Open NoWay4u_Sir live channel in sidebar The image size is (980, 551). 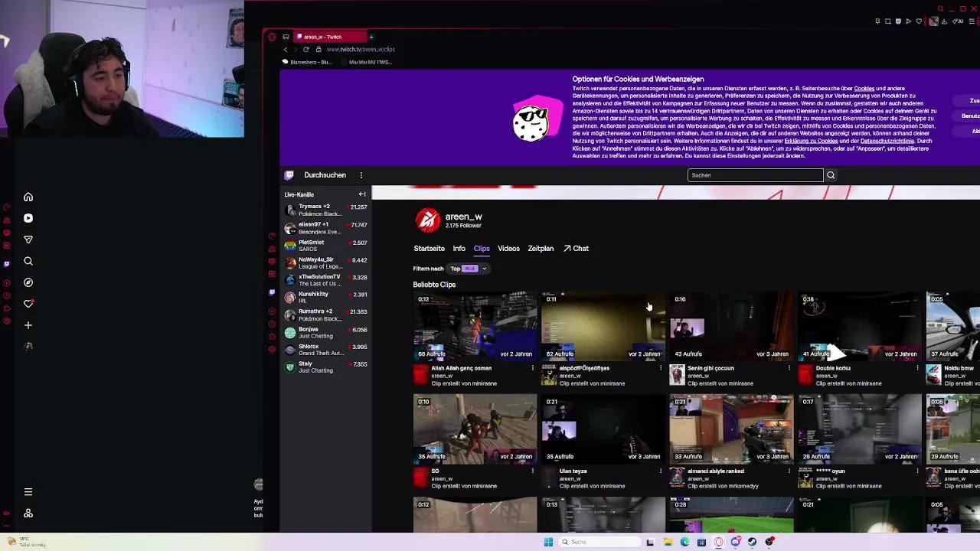pos(325,262)
